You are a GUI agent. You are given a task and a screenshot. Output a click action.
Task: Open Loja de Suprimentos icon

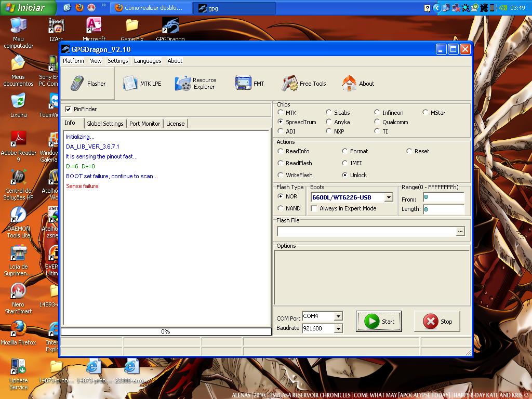[x=18, y=261]
